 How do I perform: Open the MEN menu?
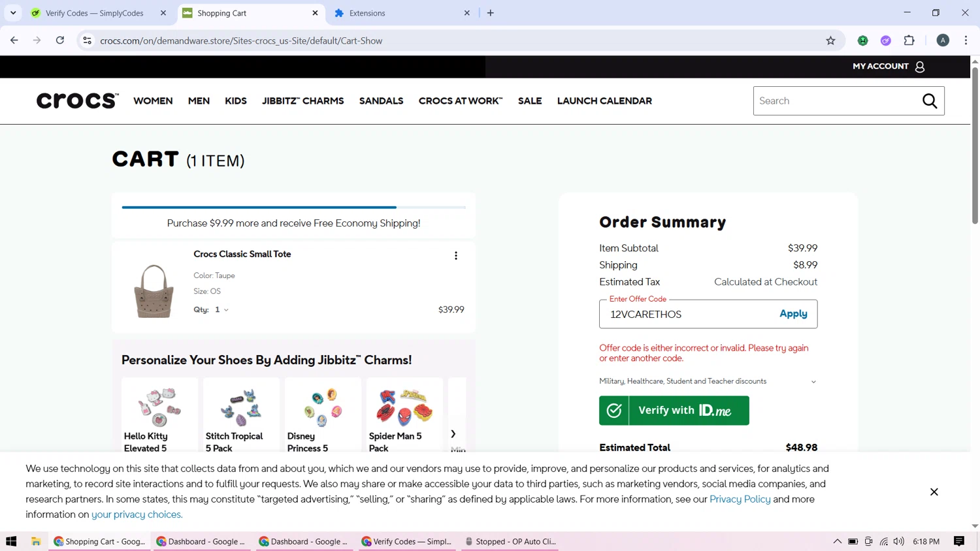[199, 101]
